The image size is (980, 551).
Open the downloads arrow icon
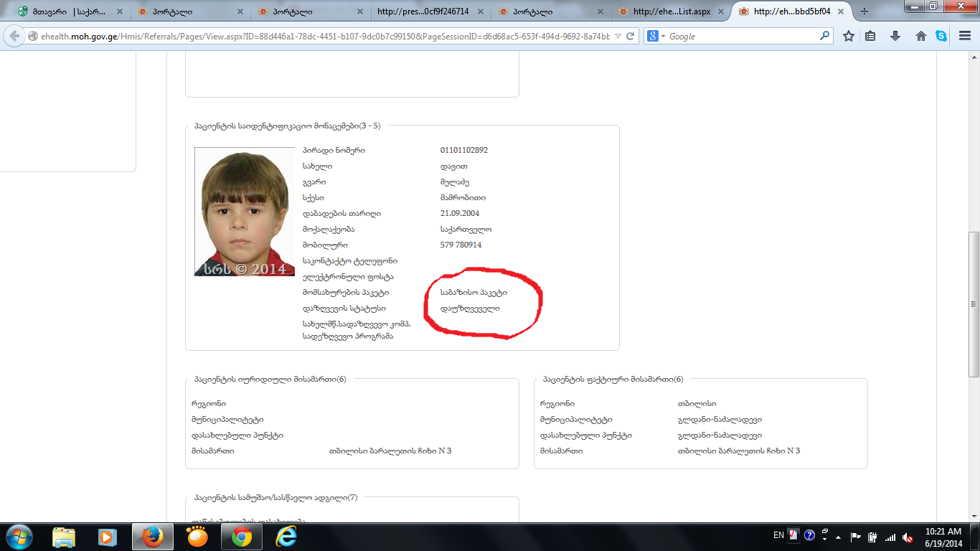(x=895, y=37)
